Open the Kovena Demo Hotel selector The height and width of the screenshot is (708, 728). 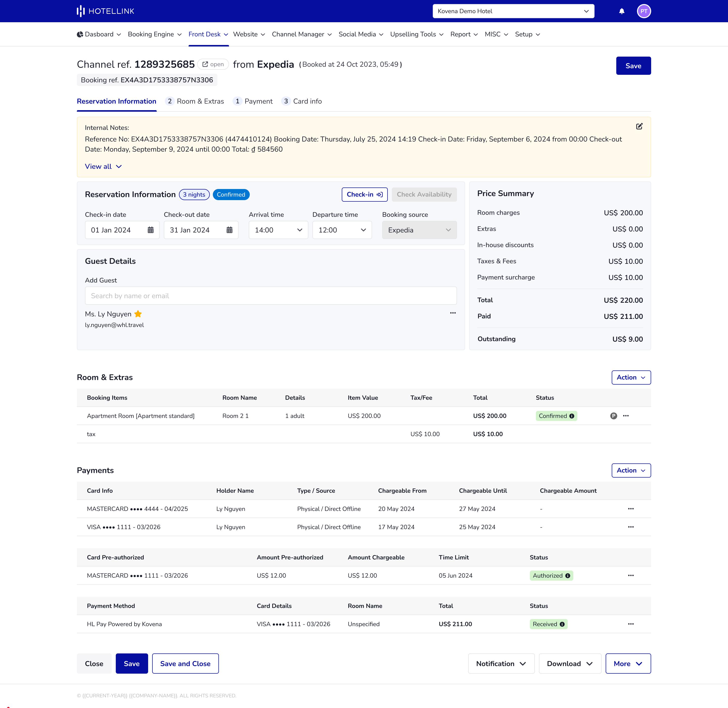tap(513, 11)
